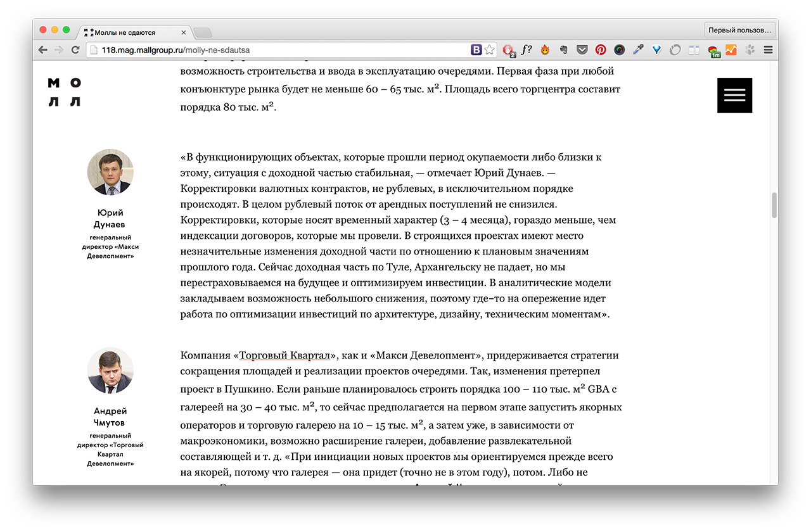Click Юрий Дунаев's portrait photo
The width and height of the screenshot is (811, 532).
click(110, 172)
